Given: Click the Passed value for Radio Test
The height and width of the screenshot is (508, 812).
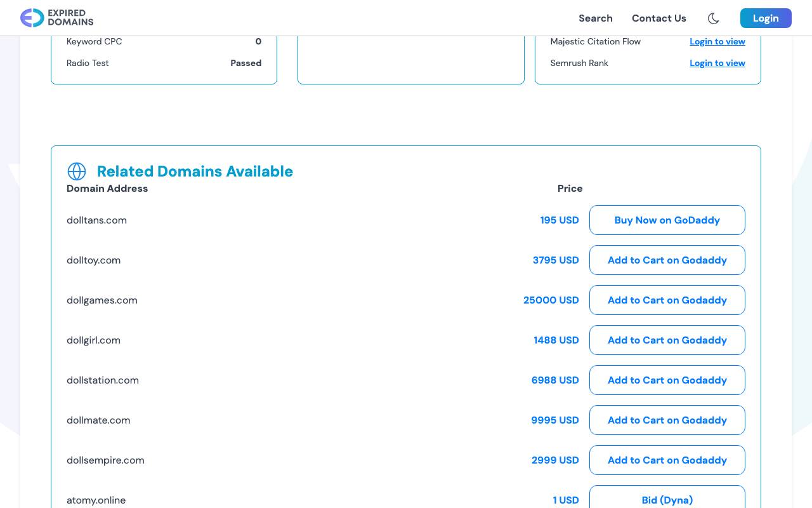Looking at the screenshot, I should pyautogui.click(x=246, y=63).
